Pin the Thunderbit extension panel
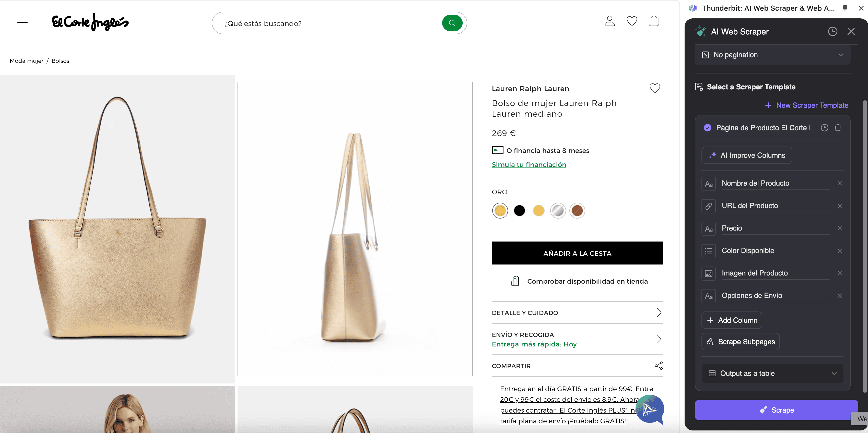The width and height of the screenshot is (868, 433). [x=845, y=8]
